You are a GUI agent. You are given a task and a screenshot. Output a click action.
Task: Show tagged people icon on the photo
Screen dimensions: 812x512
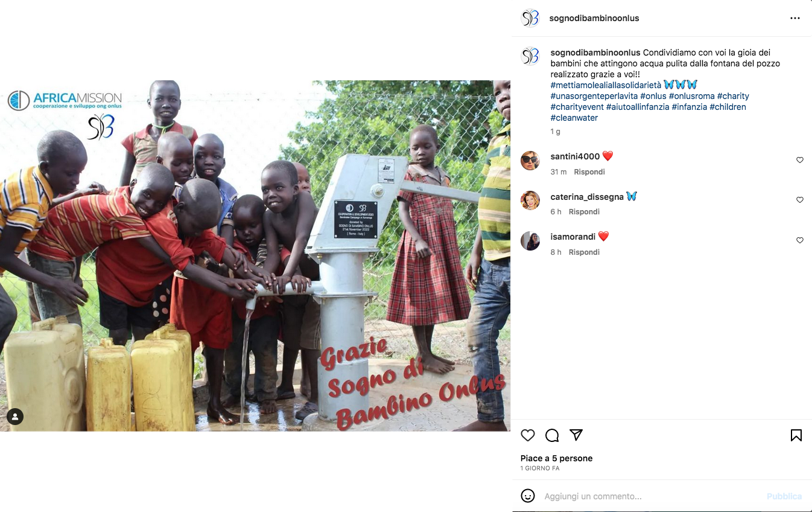point(15,417)
